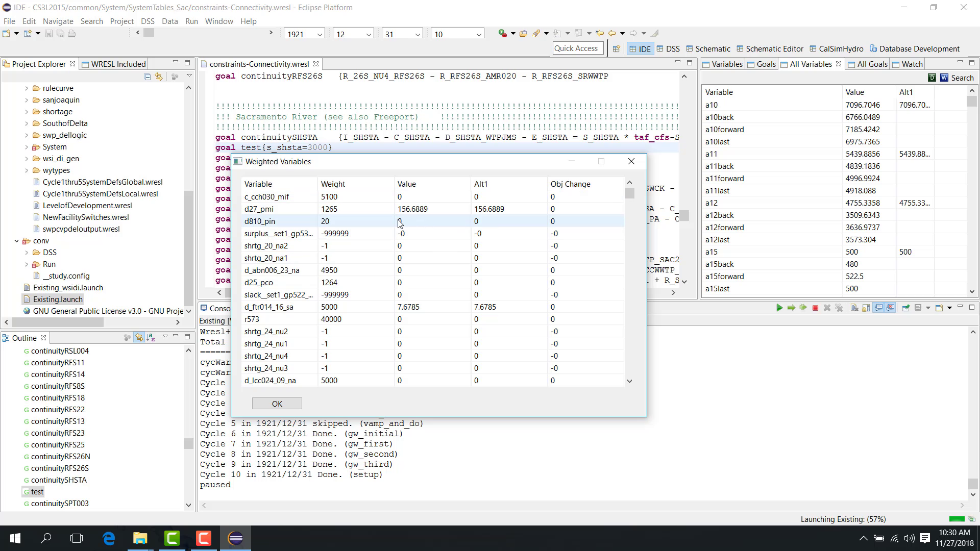The width and height of the screenshot is (980, 551).
Task: Expand the SouthofDelta folder
Action: [27, 123]
